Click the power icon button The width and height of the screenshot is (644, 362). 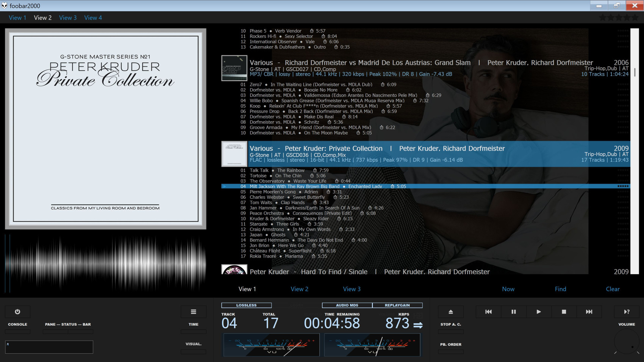pos(17,312)
